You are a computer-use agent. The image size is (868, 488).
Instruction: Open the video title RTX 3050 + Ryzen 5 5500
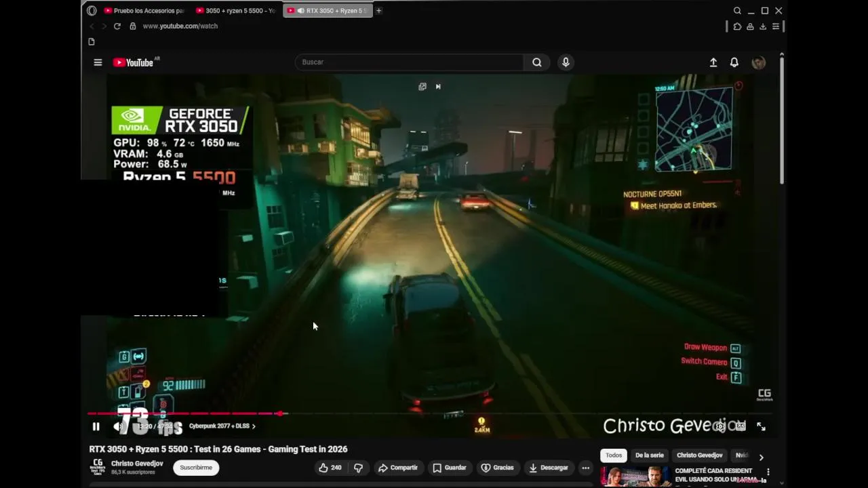point(218,449)
